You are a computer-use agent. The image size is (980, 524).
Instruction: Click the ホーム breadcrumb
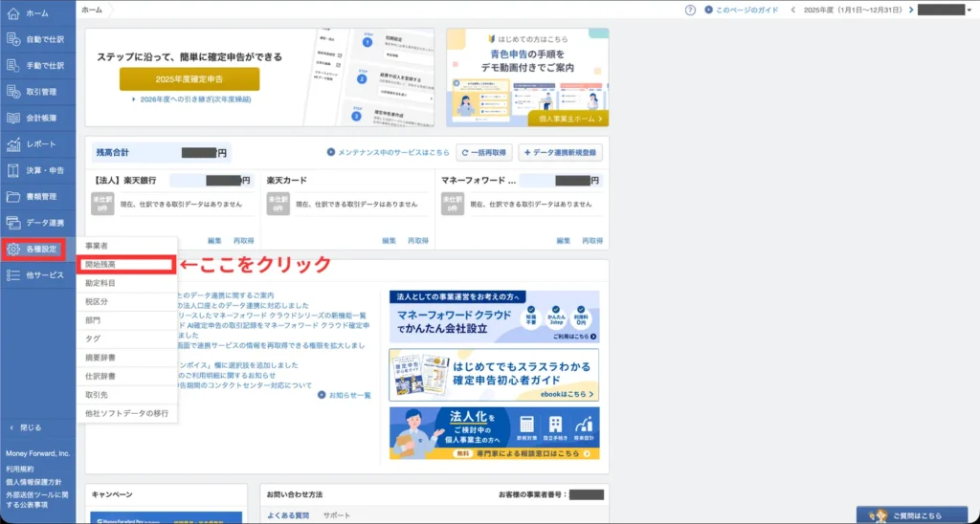coord(92,10)
